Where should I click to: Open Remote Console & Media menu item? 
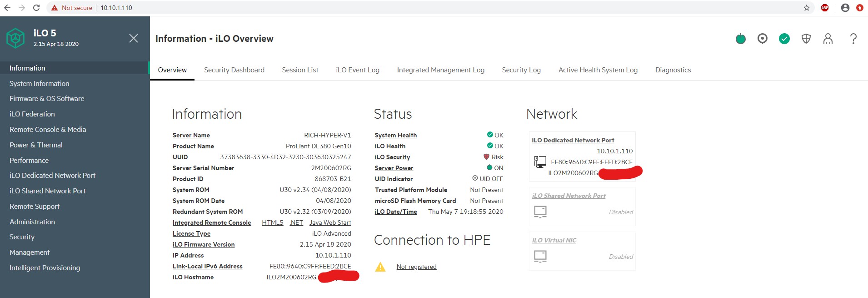click(x=48, y=130)
